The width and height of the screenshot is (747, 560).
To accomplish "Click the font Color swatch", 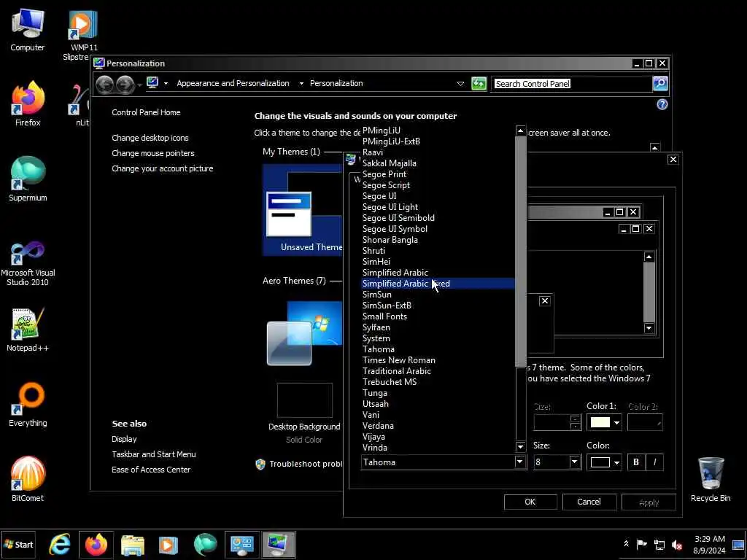I will (600, 462).
